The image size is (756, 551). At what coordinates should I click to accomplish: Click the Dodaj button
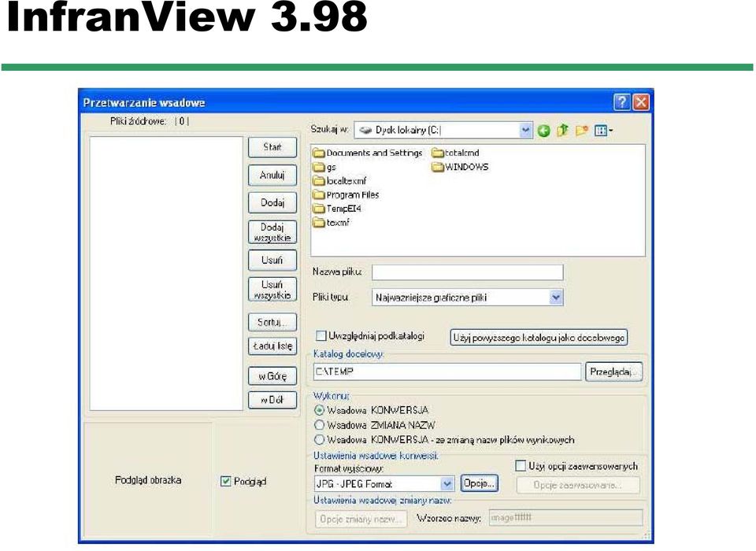point(272,203)
